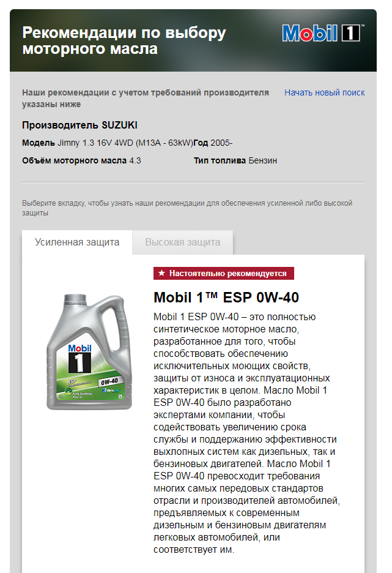Click the 'Производитель SUZUKI' line
Image resolution: width=392 pixels, height=573 pixels.
(x=80, y=125)
